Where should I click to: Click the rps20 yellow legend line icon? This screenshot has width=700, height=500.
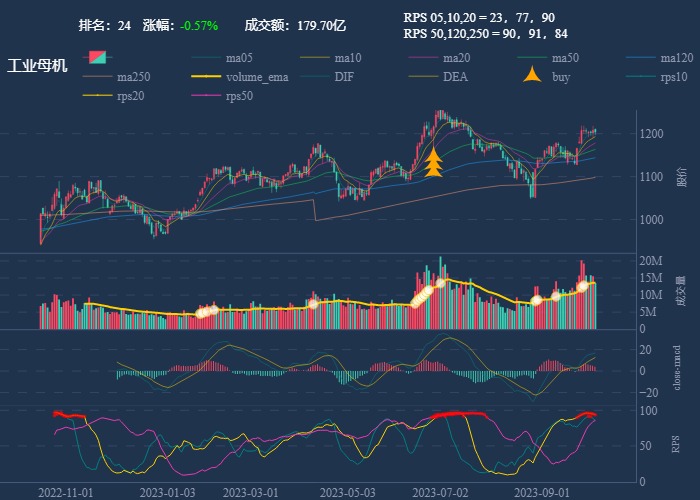(97, 96)
